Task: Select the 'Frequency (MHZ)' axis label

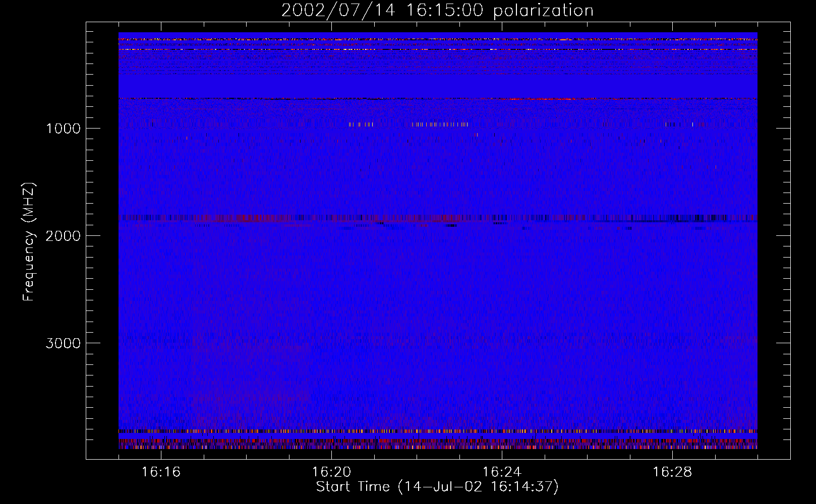Action: 29,242
